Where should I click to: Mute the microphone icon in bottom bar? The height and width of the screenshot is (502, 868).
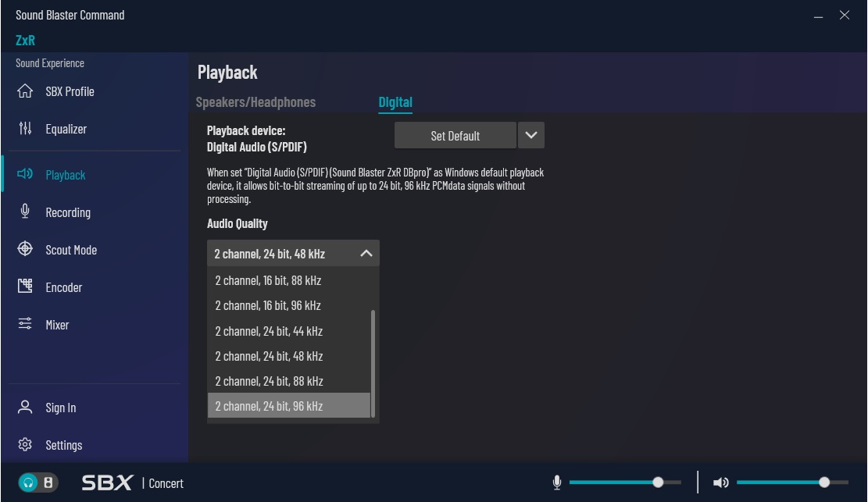(557, 483)
